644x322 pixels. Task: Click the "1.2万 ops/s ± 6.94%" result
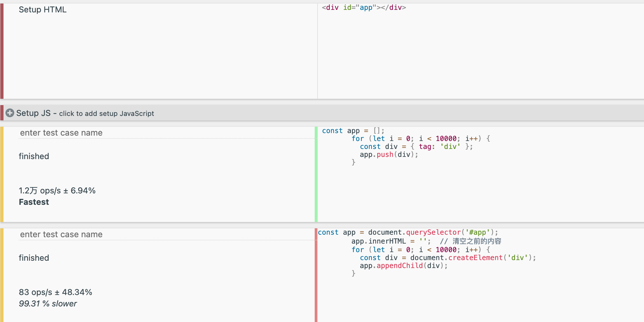57,191
